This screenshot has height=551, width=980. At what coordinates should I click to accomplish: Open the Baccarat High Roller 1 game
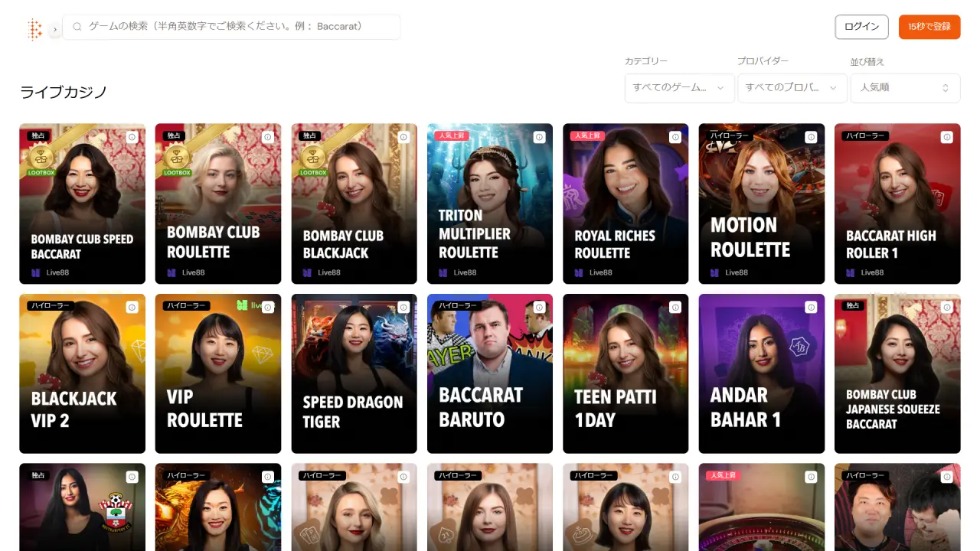pyautogui.click(x=897, y=204)
